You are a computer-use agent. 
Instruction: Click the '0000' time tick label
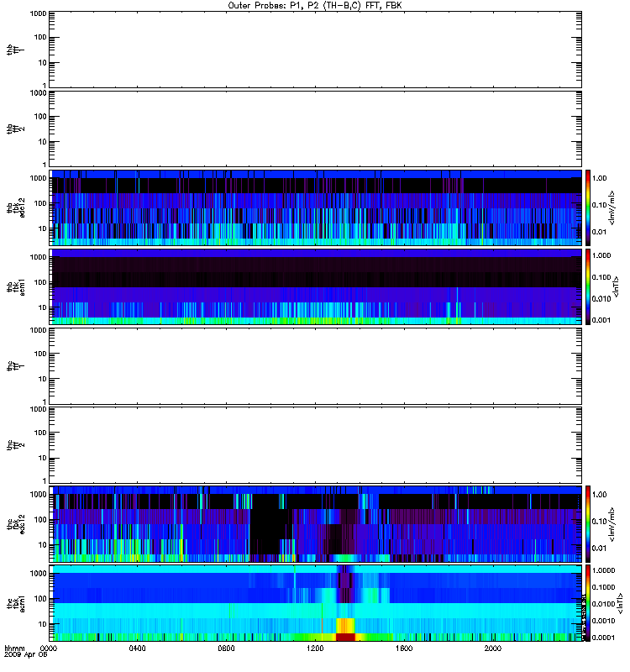click(49, 648)
